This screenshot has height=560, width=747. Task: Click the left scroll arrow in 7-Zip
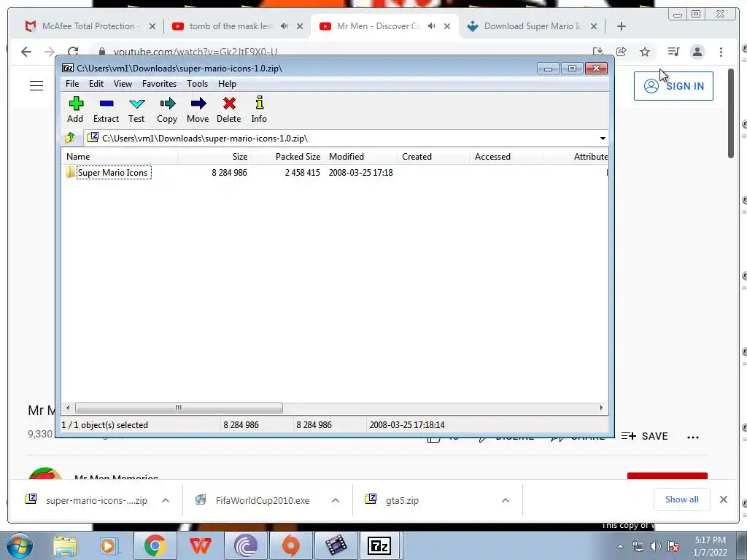click(68, 408)
